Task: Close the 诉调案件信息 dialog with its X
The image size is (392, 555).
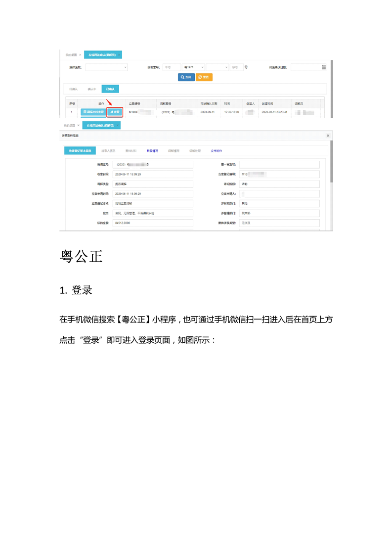Action: coord(328,136)
